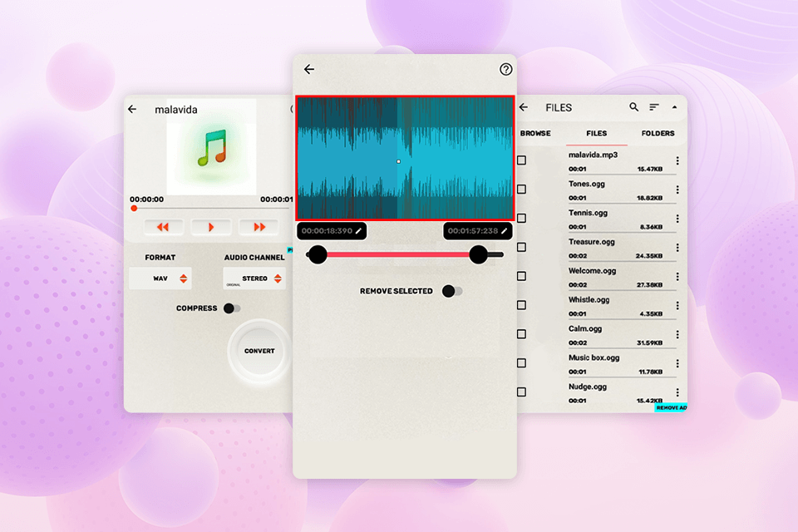
Task: Select the Music box.ogg checkbox
Action: coord(522,363)
